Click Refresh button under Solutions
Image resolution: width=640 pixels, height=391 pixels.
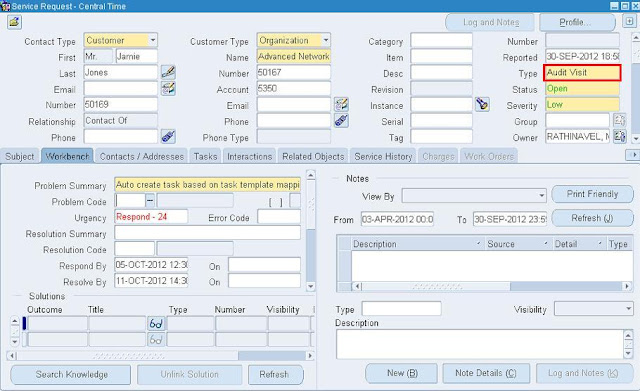click(x=276, y=374)
